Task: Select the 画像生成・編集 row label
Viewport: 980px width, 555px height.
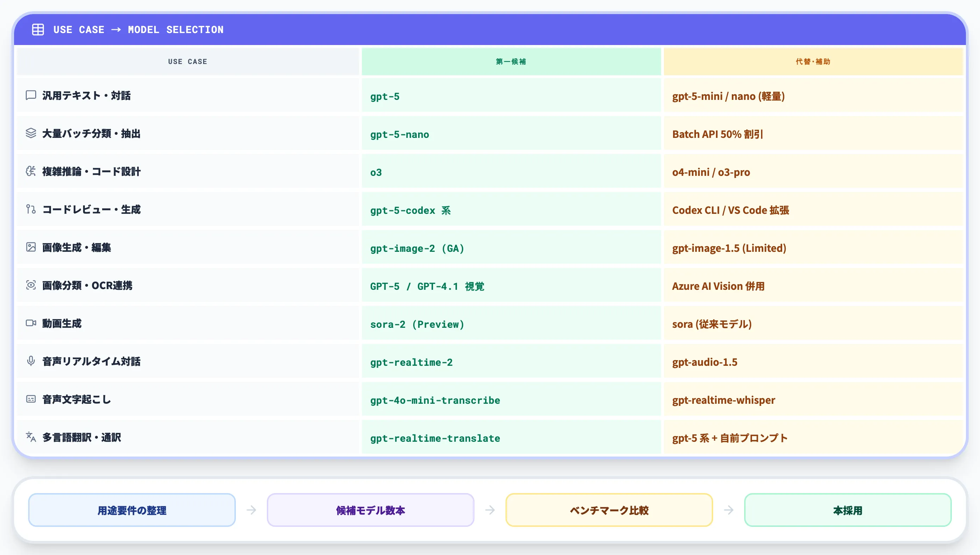Action: (x=77, y=247)
